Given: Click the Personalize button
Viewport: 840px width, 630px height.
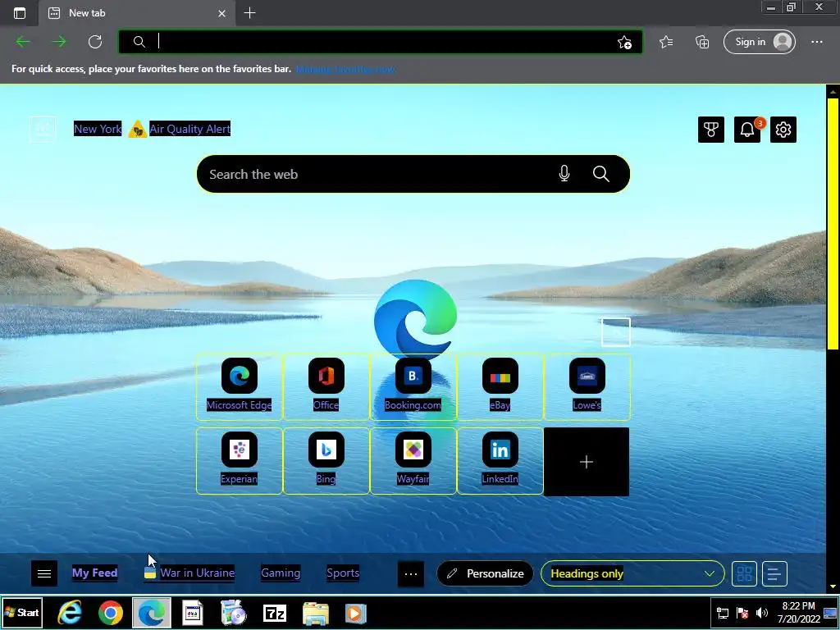Looking at the screenshot, I should click(486, 573).
